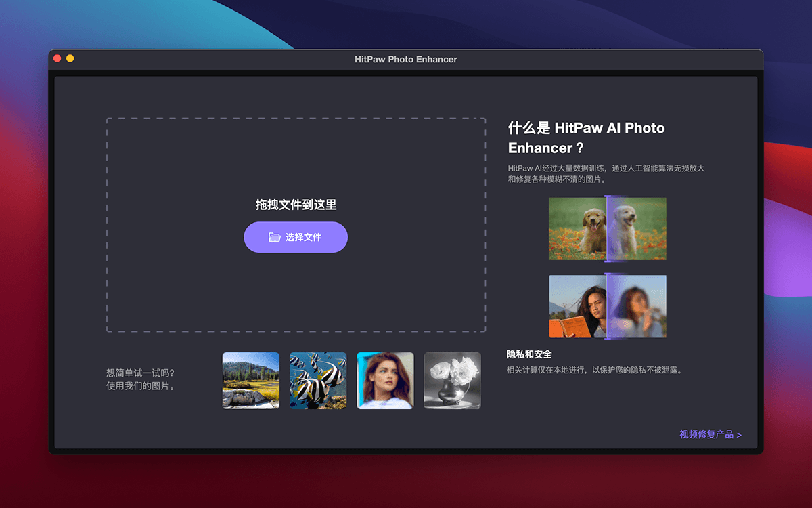The image size is (812, 508).
Task: Click the 使用我们的图片。 text
Action: point(140,387)
